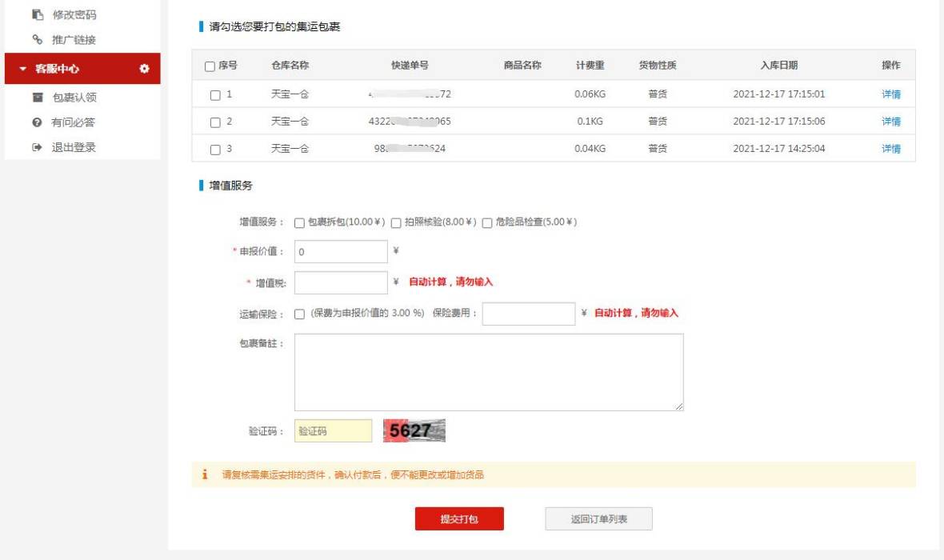The width and height of the screenshot is (944, 560).
Task: Focus the 保险费用 input field
Action: (529, 314)
